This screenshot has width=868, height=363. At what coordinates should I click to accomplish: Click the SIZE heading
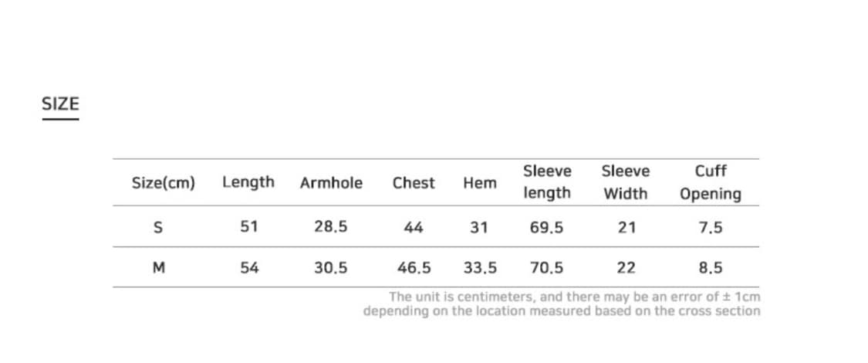point(60,103)
